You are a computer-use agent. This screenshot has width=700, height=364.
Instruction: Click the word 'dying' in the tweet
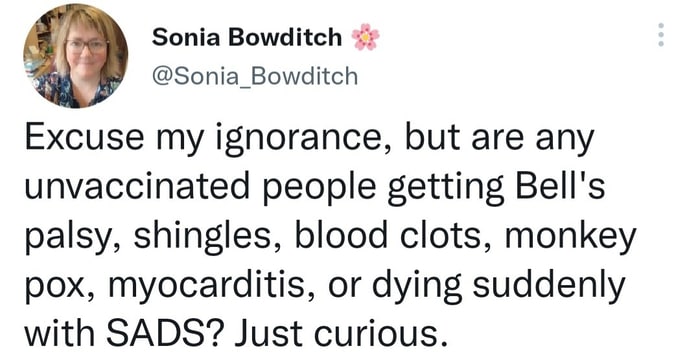pos(417,287)
